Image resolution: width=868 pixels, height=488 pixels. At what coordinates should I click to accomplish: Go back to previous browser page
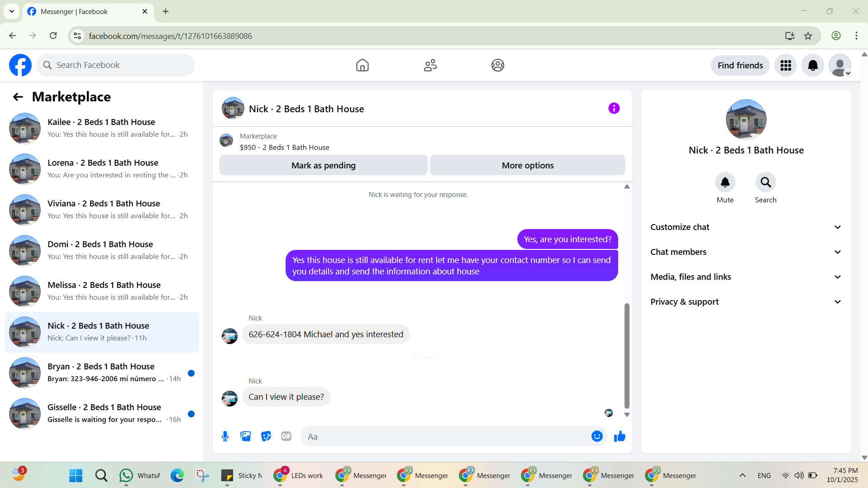(13, 36)
